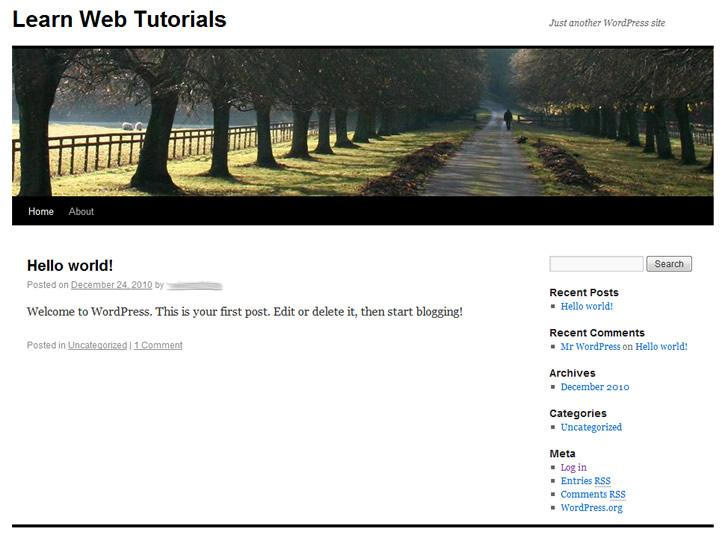728x535 pixels.
Task: Open Hello world! link under Recent Comments
Action: tap(661, 347)
